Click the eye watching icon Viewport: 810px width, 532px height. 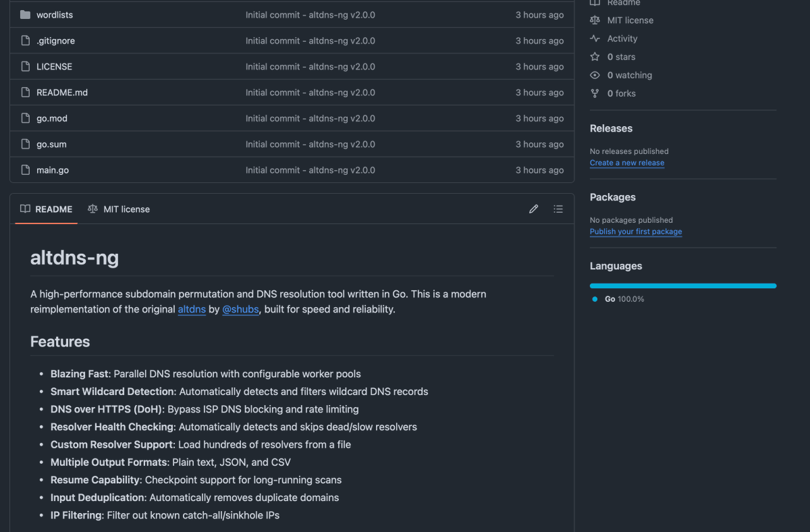coord(595,75)
